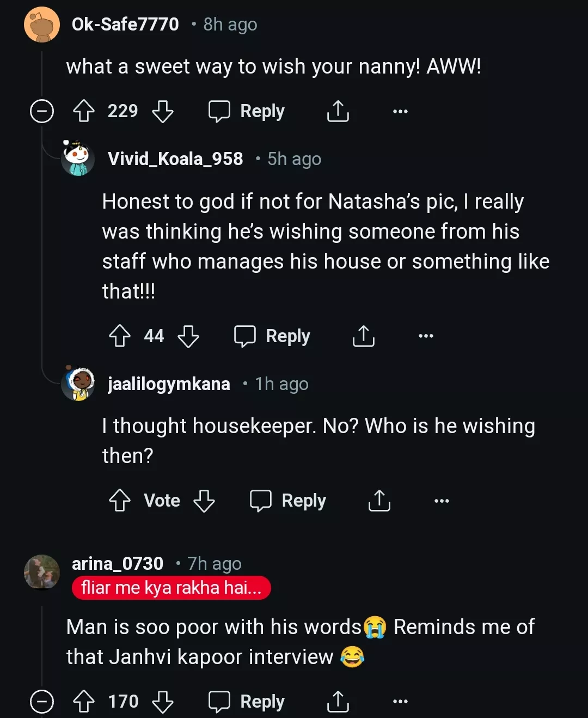The height and width of the screenshot is (718, 588).
Task: Collapse arina_0730's comment thread
Action: click(x=42, y=702)
